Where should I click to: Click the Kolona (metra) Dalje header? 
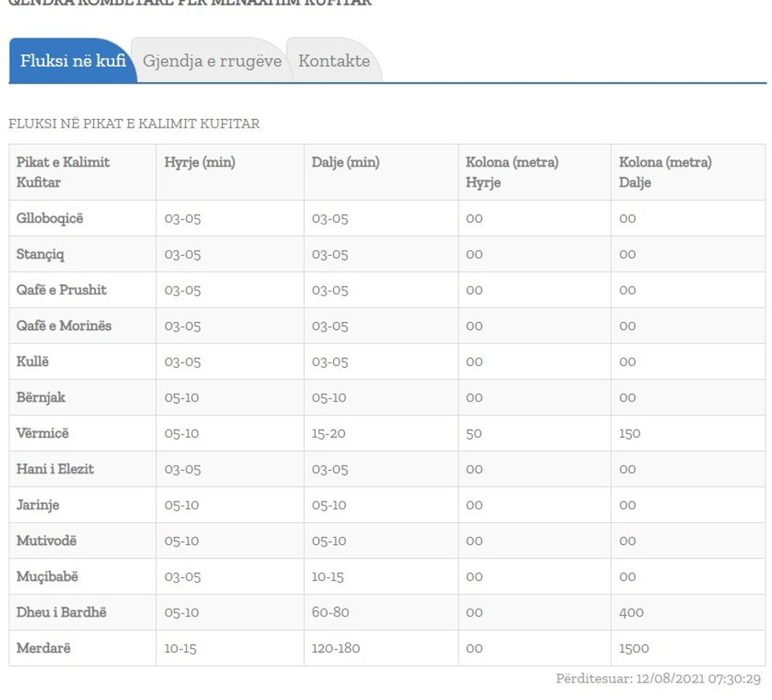click(x=665, y=172)
